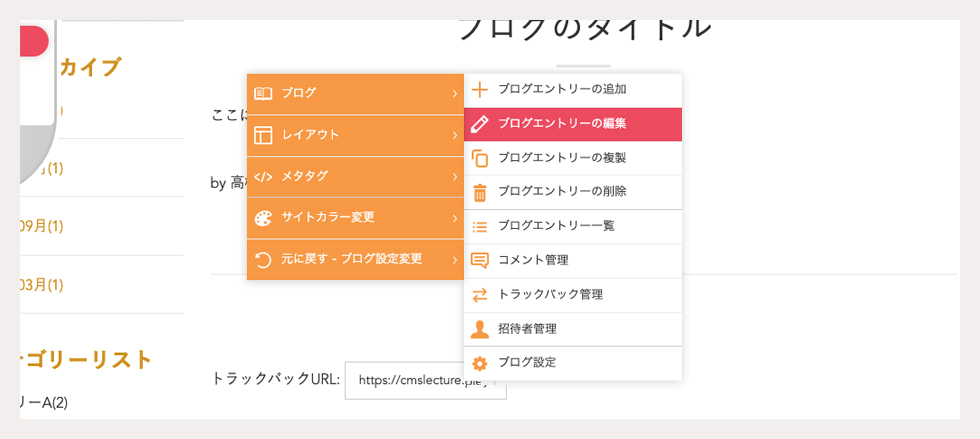Image resolution: width=980 pixels, height=439 pixels.
Task: Click the comment bubble icon
Action: pos(479,260)
